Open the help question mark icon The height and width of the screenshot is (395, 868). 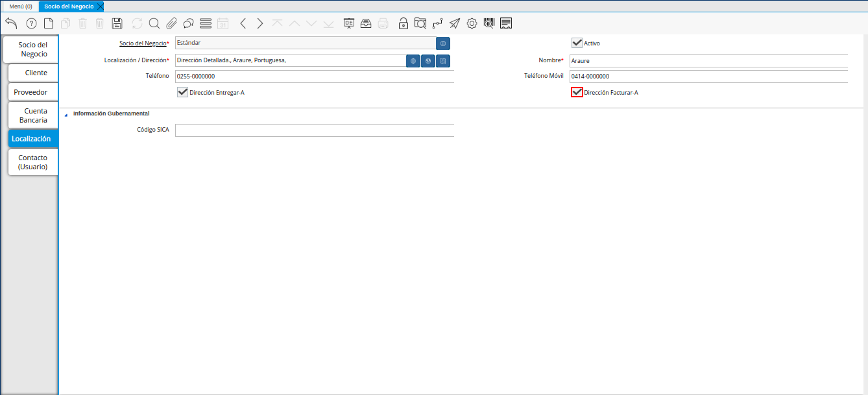(x=31, y=23)
